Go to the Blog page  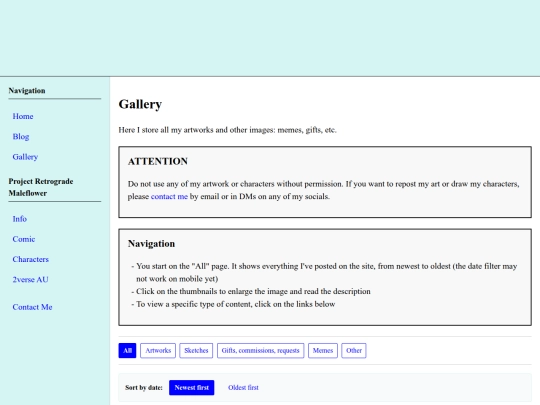click(x=21, y=137)
